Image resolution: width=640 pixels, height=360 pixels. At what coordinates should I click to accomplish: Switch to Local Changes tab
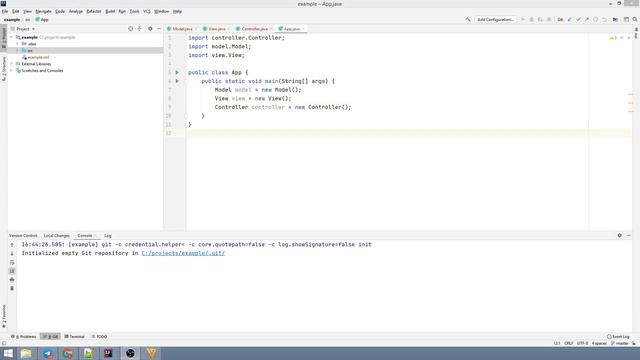pos(56,236)
